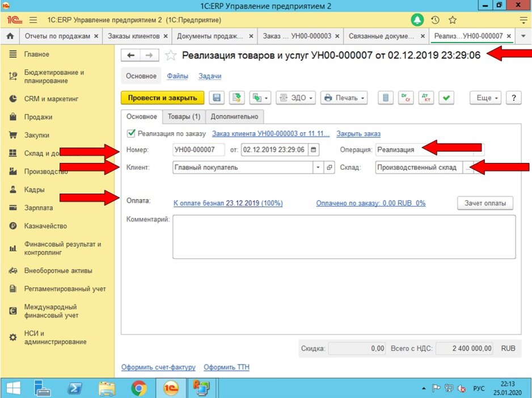Click the Номер input field
Image resolution: width=532 pixels, height=398 pixels.
coord(199,150)
